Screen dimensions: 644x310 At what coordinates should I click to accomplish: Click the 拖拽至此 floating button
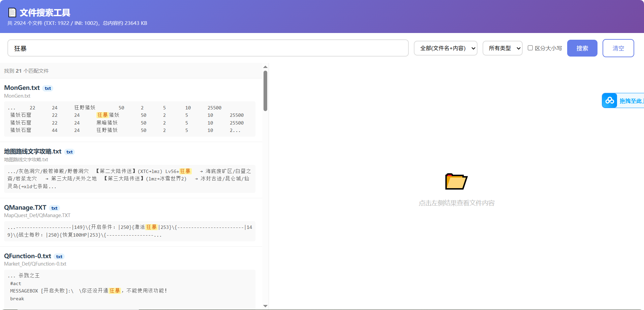pos(623,101)
